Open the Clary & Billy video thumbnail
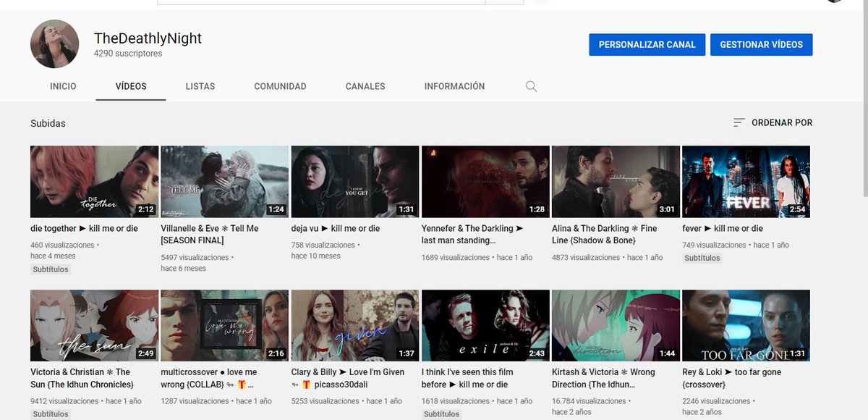Image resolution: width=868 pixels, height=420 pixels. (x=355, y=326)
